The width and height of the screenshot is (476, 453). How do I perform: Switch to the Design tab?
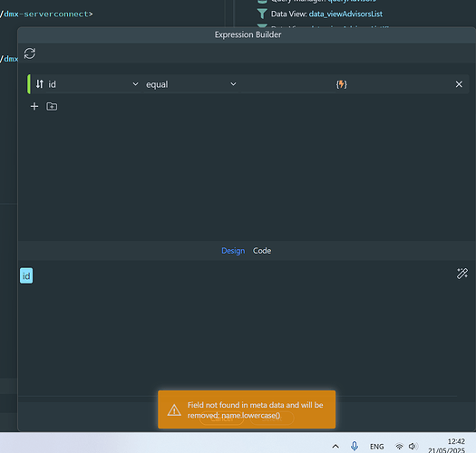pyautogui.click(x=233, y=251)
